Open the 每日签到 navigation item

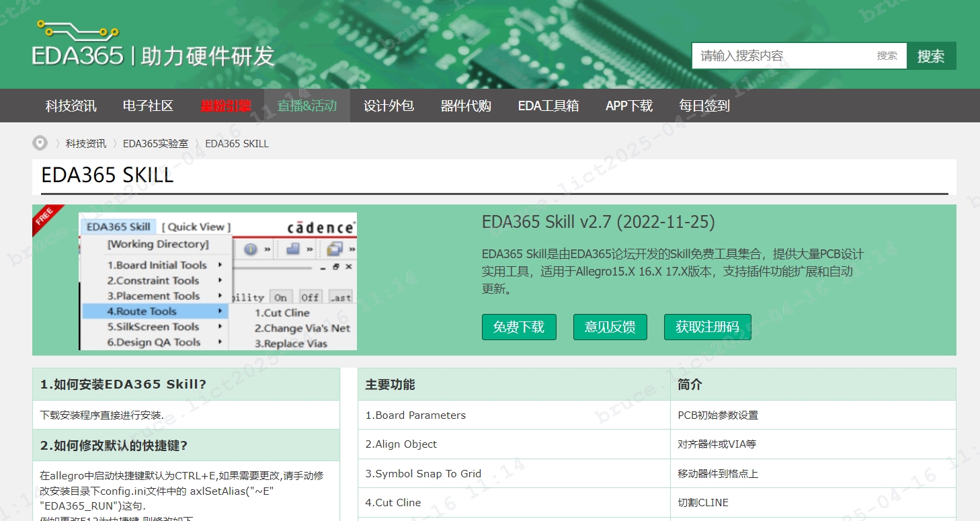pyautogui.click(x=704, y=106)
